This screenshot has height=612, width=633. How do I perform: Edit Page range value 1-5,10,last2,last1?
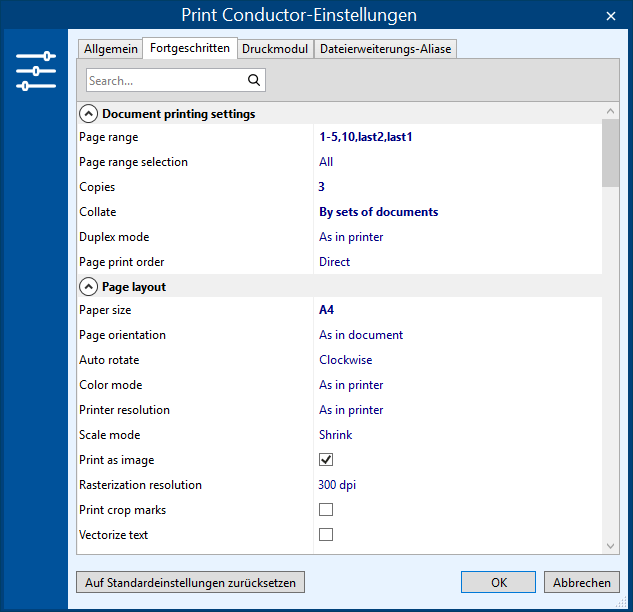[365, 137]
